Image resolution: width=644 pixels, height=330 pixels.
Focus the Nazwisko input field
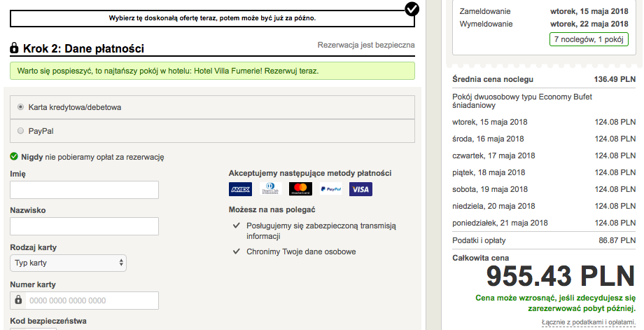pos(84,226)
